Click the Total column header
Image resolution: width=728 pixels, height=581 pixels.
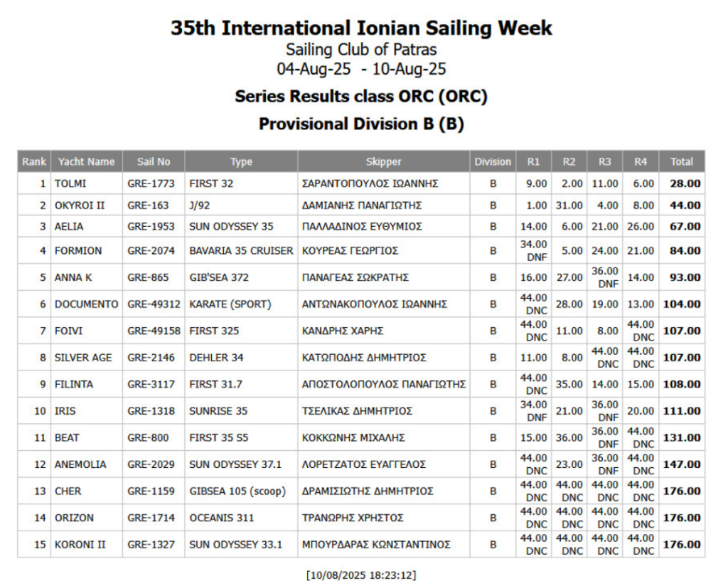pos(681,161)
